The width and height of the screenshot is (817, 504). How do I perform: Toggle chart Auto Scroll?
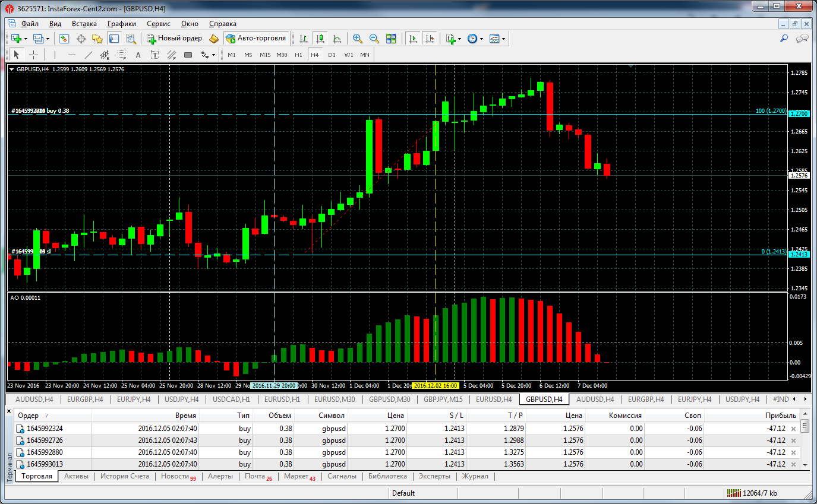[412, 38]
